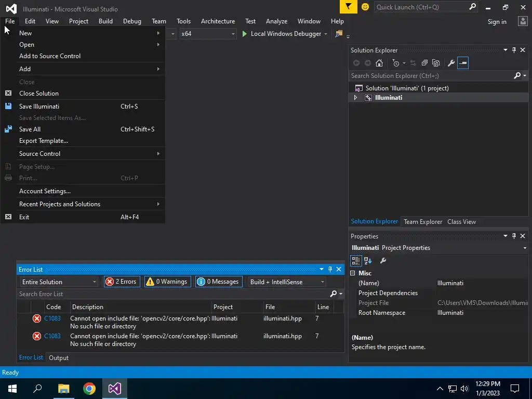Click the Visual Studio logo in the title bar

[11, 9]
